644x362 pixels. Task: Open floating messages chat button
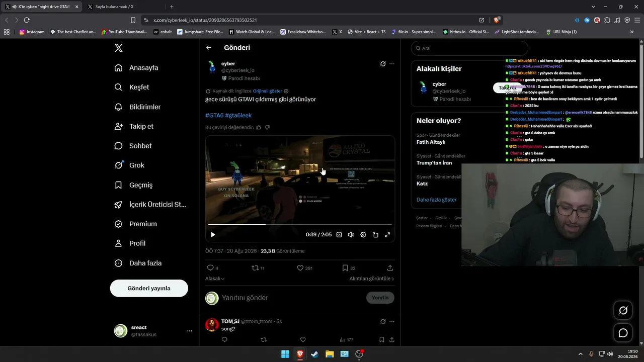(x=623, y=333)
